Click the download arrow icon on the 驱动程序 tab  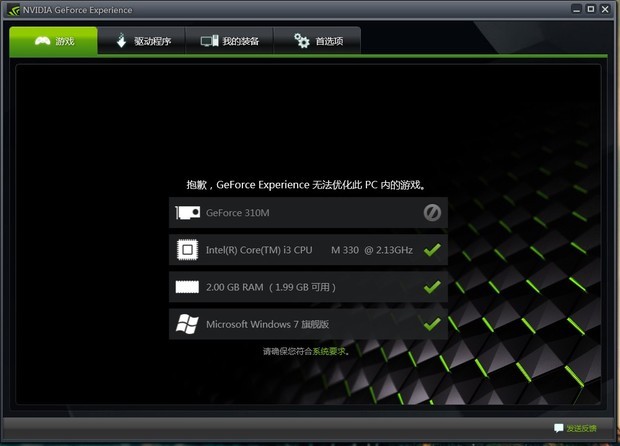121,41
